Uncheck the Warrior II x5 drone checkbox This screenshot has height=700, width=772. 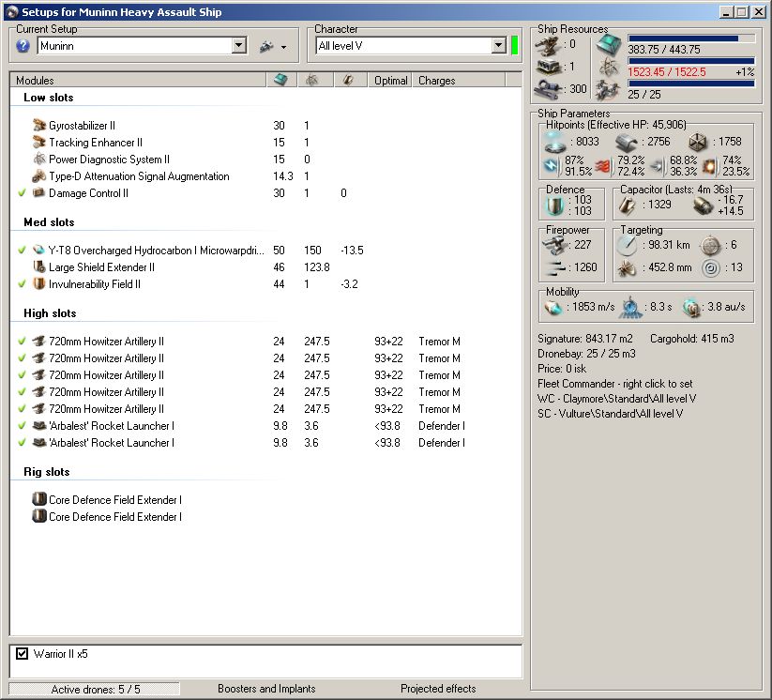23,653
